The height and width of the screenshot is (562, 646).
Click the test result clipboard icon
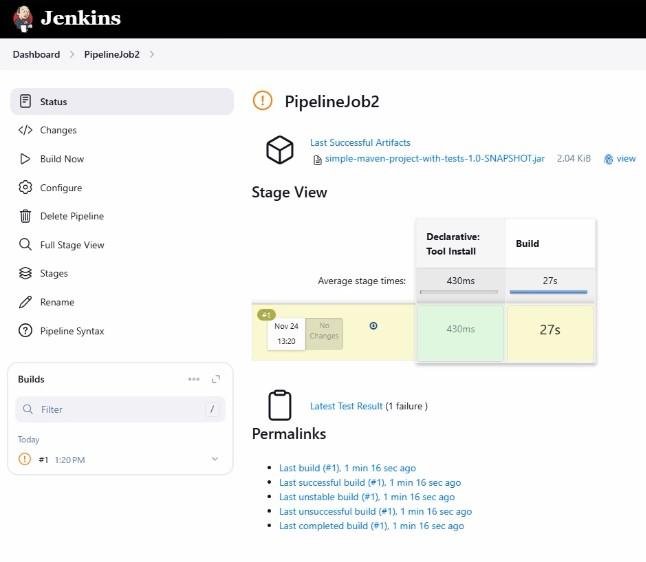point(280,405)
